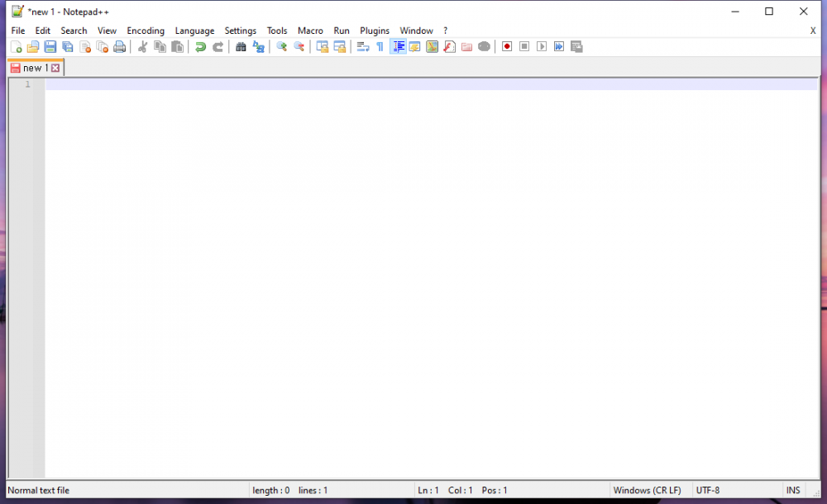Click the Open file folder icon
Screen dimensions: 827x504
click(x=33, y=47)
